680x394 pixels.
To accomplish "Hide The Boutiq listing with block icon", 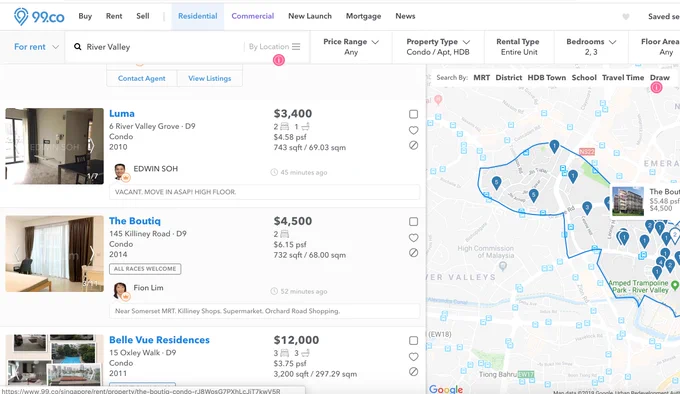I will [414, 253].
